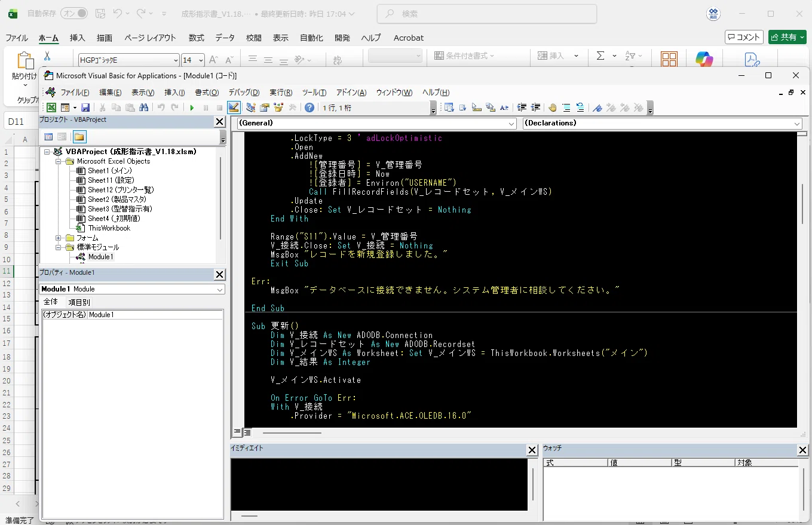Toggle Bookmark with the blue flag icon
The image size is (812, 525).
[597, 108]
